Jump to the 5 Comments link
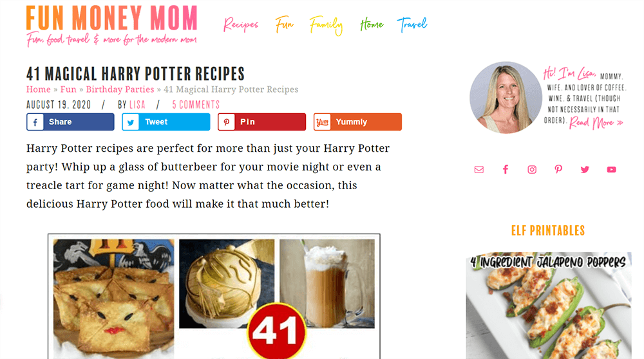644x359 pixels. click(196, 105)
